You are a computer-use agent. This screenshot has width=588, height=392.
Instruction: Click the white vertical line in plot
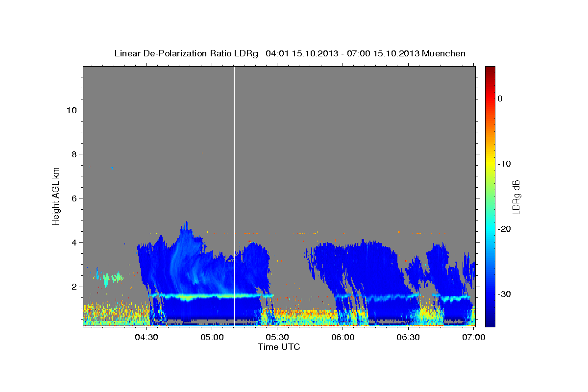(x=234, y=196)
